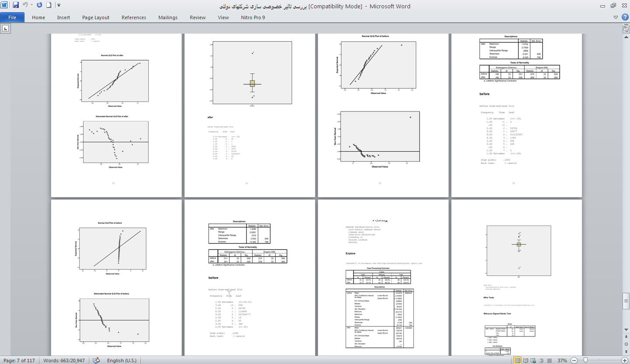Click the 37% zoom level button
Image resolution: width=630 pixels, height=364 pixels.
click(562, 361)
